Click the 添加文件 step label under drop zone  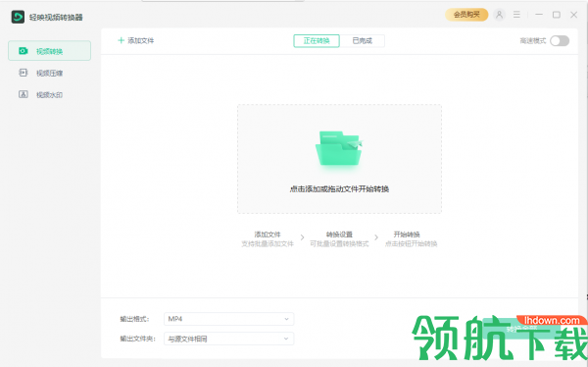(268, 235)
